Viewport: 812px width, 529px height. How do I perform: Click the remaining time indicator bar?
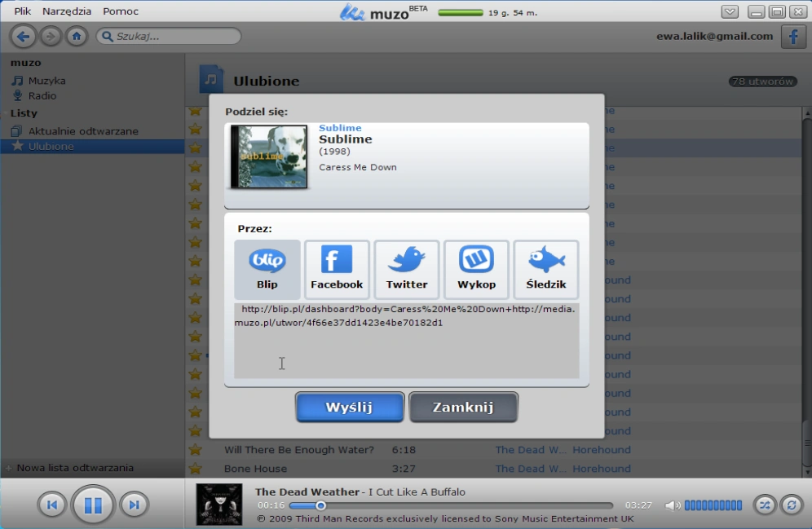coord(461,12)
